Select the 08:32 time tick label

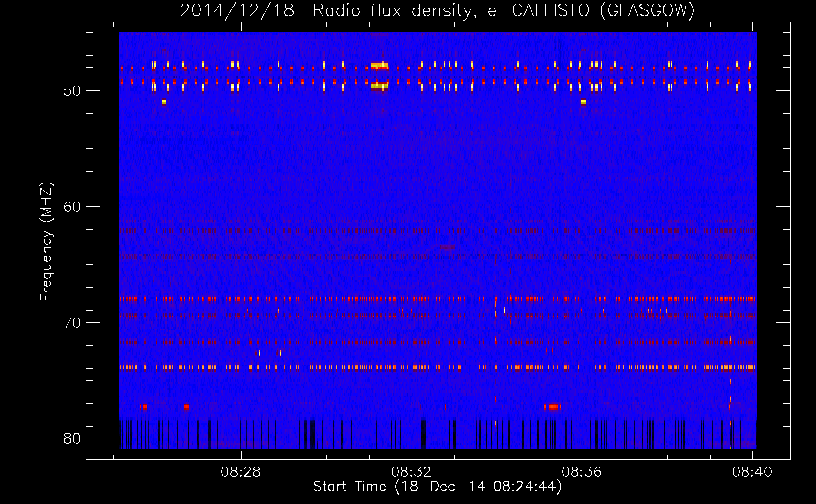(412, 472)
